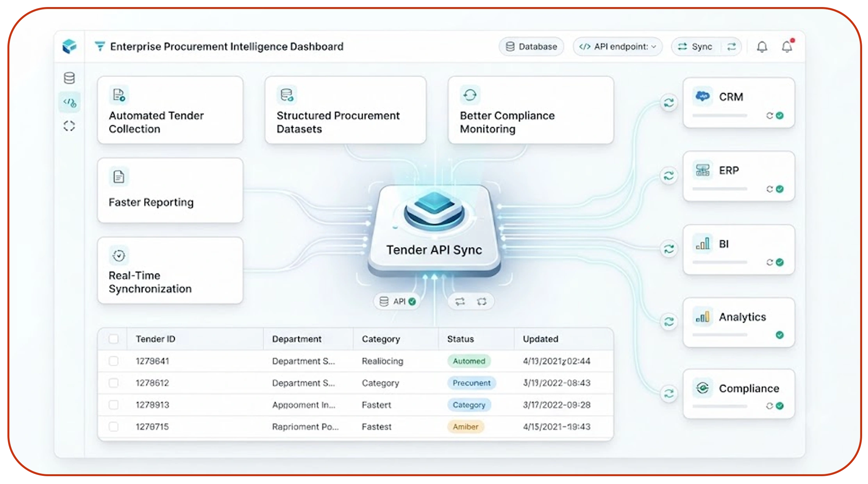868x484 pixels.
Task: Click the sync circle left of ERP
Action: (669, 176)
